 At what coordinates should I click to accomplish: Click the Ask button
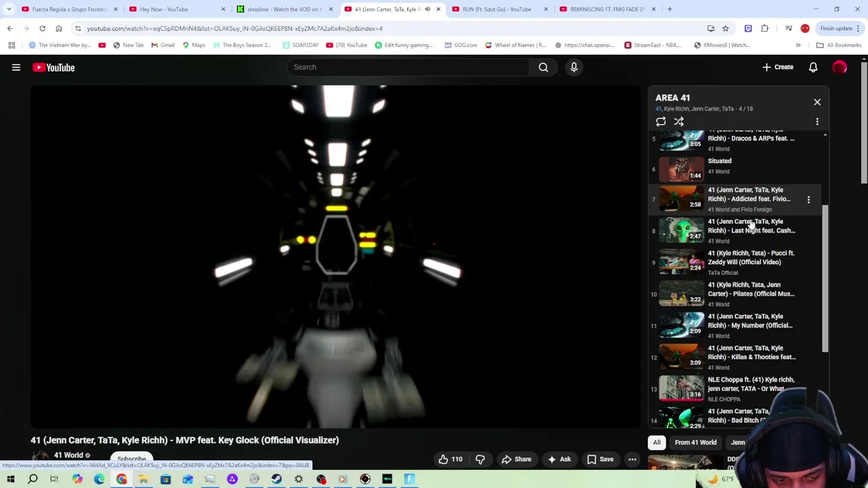559,460
